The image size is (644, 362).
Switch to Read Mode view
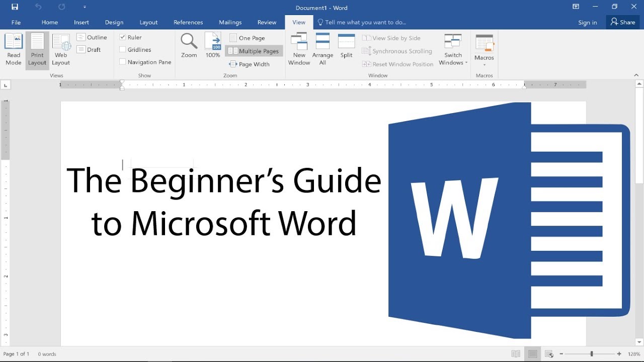pyautogui.click(x=13, y=49)
